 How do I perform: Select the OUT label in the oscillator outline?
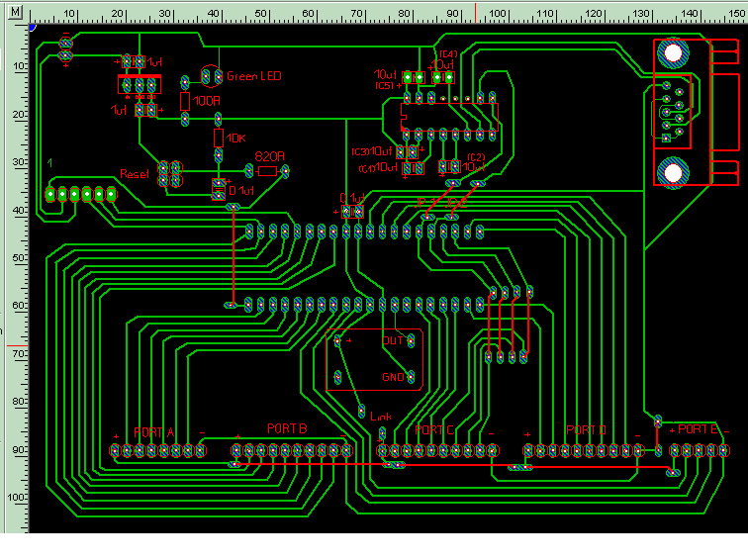393,340
